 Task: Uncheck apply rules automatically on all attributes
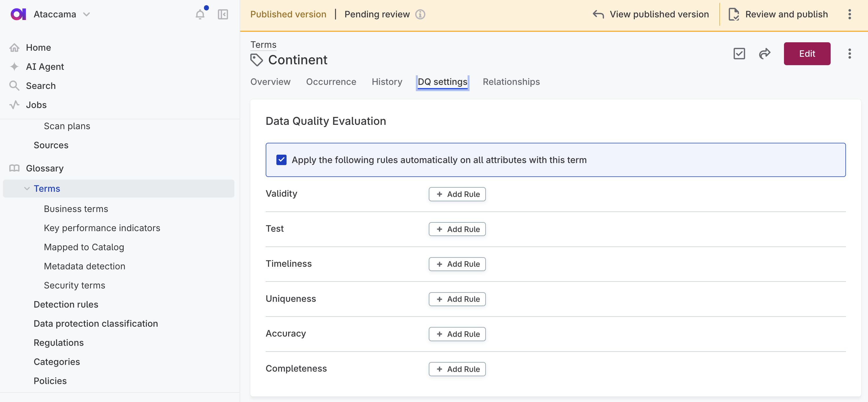tap(281, 160)
